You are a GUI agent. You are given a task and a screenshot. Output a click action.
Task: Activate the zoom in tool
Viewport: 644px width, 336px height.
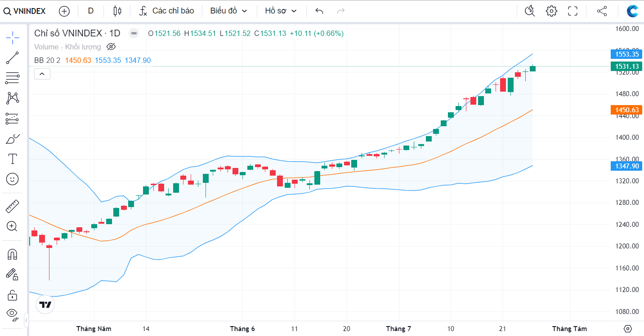click(x=13, y=226)
